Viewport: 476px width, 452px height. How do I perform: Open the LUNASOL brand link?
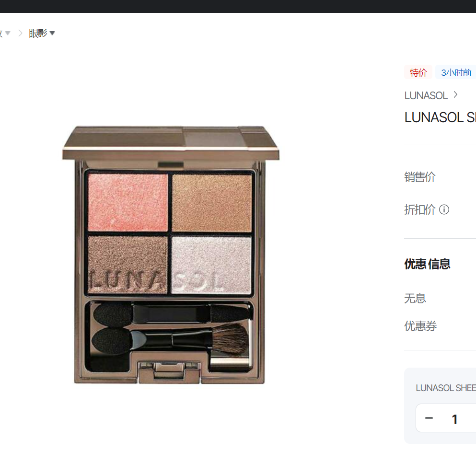pyautogui.click(x=426, y=95)
